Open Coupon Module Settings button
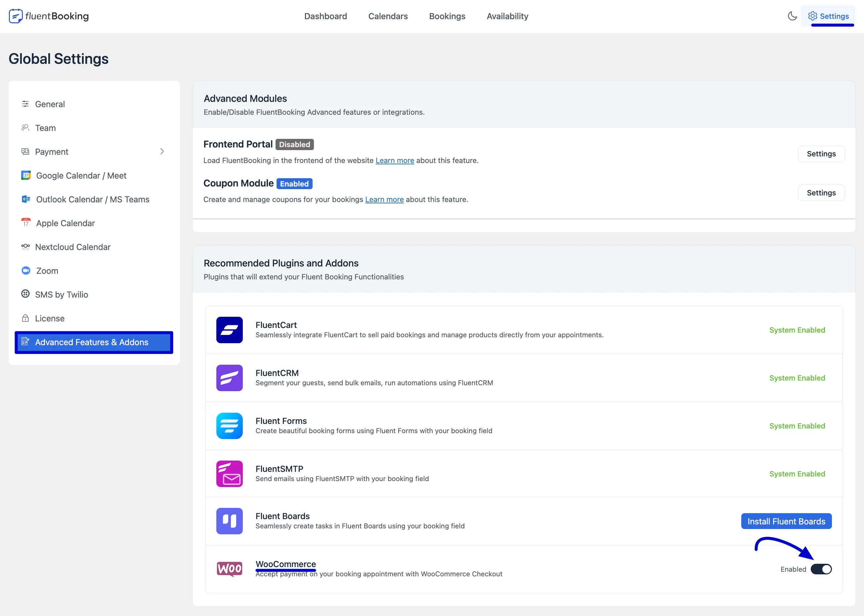 click(x=821, y=193)
